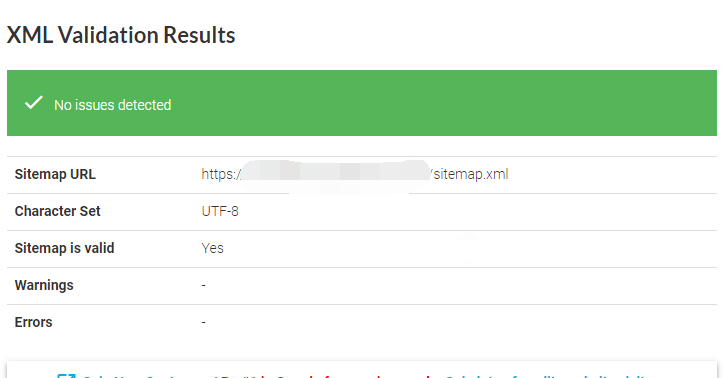This screenshot has width=727, height=378.
Task: Select the "No issues detected" message text
Action: (x=113, y=105)
